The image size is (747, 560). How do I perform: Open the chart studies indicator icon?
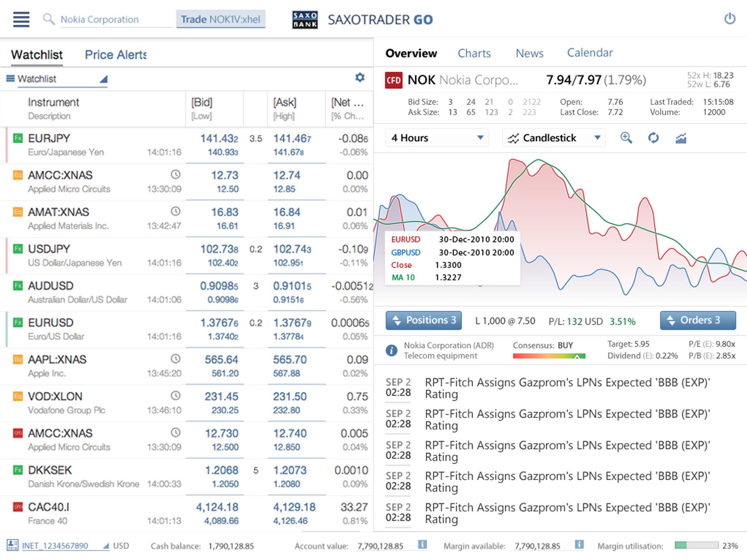coord(681,138)
